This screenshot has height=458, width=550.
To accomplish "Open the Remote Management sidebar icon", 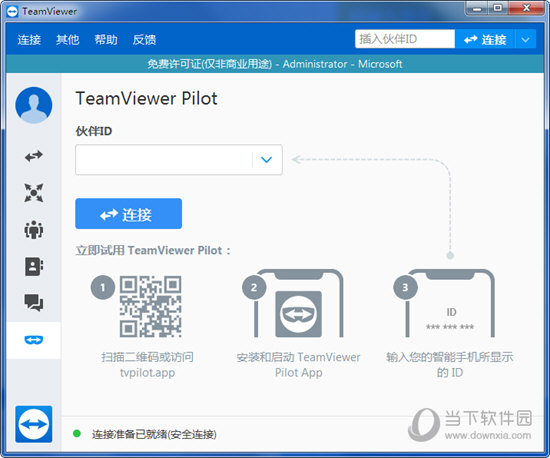I will (x=34, y=193).
